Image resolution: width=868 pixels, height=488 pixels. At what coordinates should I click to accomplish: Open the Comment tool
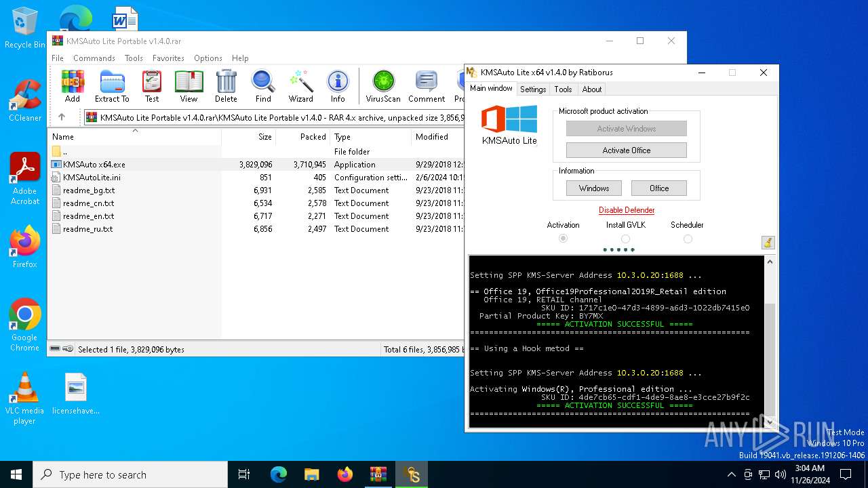pyautogui.click(x=427, y=86)
